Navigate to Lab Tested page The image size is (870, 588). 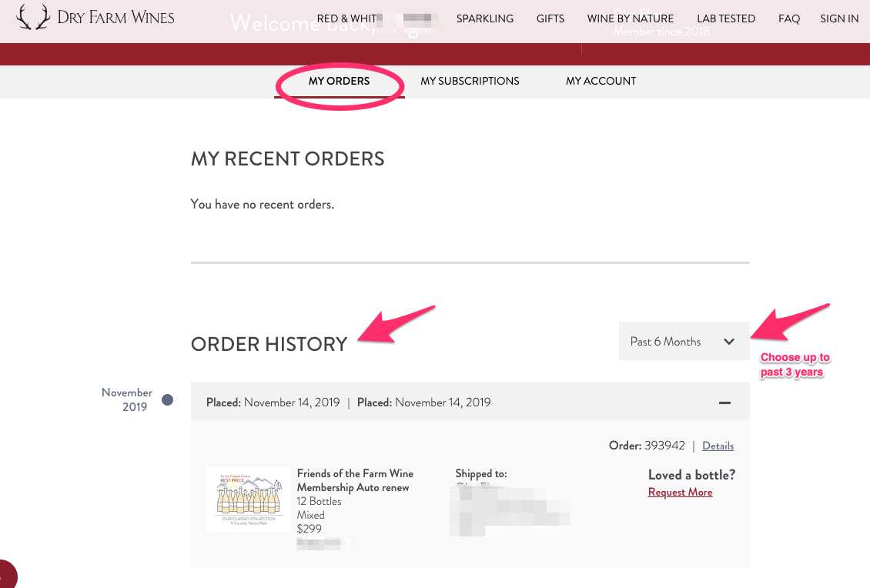click(x=726, y=18)
